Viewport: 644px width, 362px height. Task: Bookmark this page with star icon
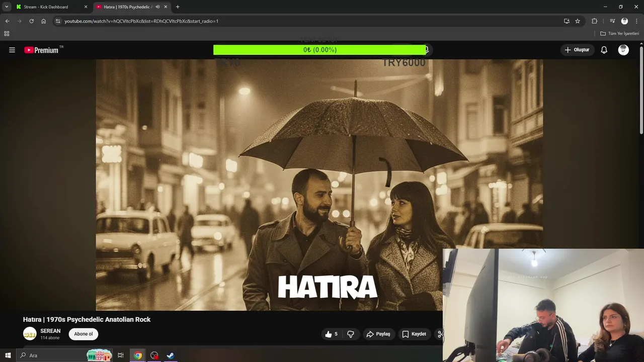pyautogui.click(x=578, y=21)
